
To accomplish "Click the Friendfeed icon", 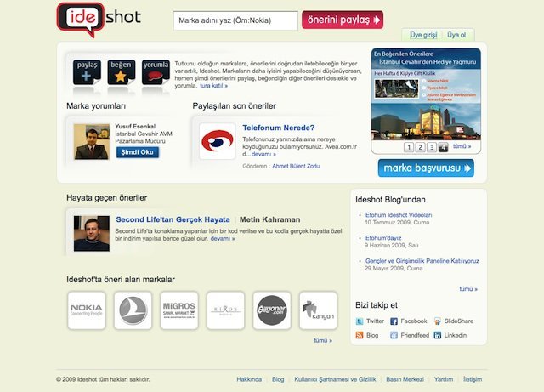I will point(394,335).
